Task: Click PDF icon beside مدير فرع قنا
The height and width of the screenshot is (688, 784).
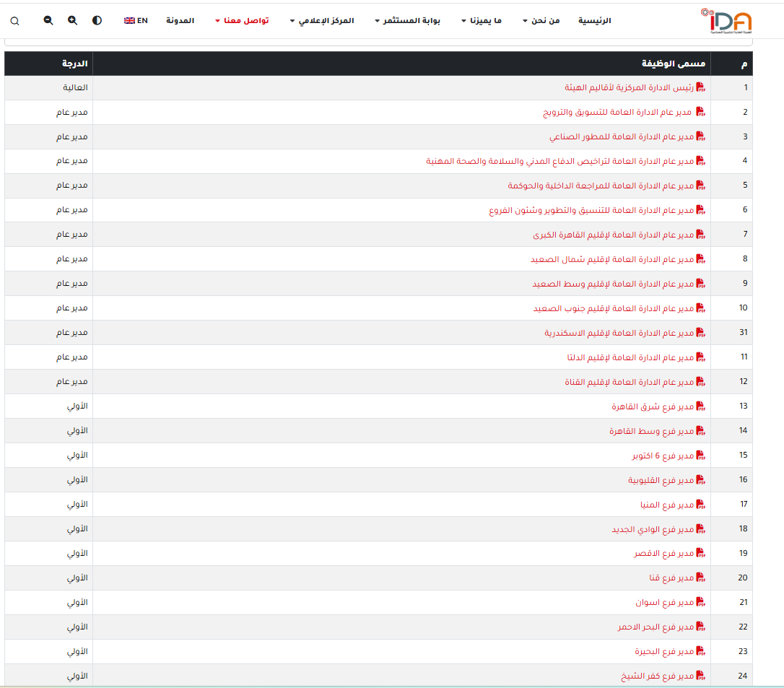Action: pos(700,578)
